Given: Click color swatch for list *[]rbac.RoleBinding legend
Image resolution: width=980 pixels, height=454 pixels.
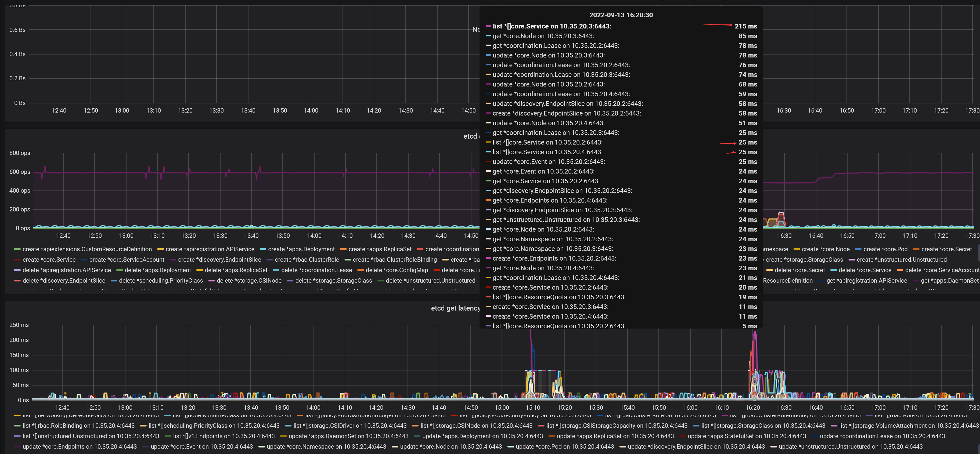Looking at the screenshot, I should (17, 426).
